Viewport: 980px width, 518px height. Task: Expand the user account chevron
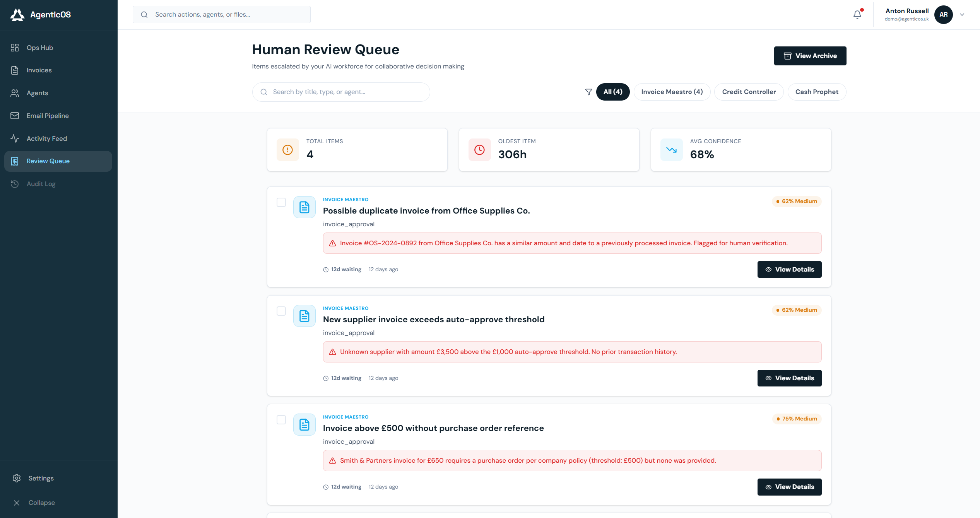[x=962, y=15]
